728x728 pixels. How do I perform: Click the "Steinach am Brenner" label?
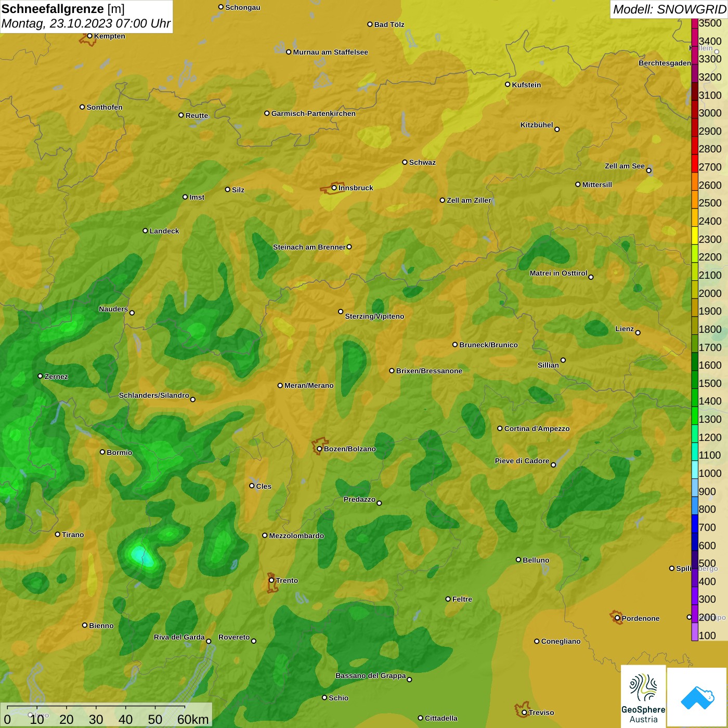click(x=309, y=247)
